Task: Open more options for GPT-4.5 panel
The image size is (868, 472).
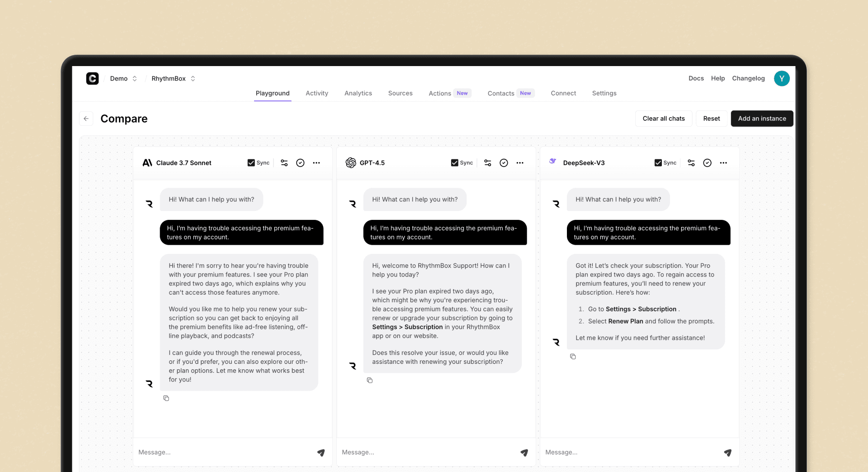Action: tap(520, 163)
